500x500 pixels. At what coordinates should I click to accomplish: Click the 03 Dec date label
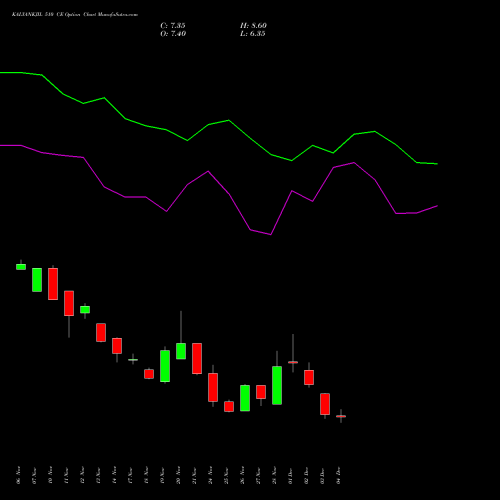click(322, 475)
